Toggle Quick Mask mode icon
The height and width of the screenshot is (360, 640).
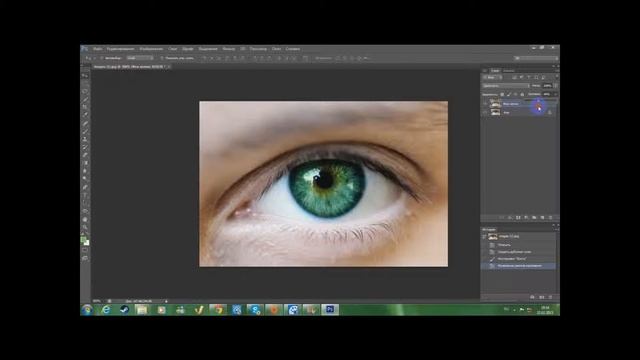(85, 250)
